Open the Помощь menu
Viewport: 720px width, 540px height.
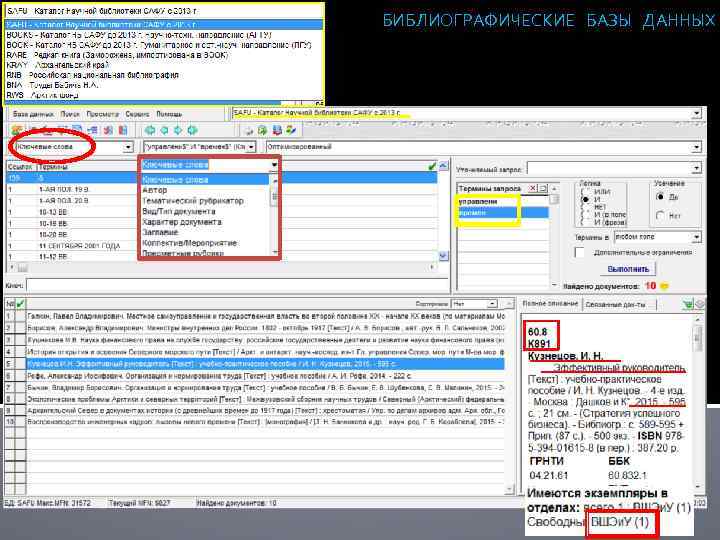(169, 114)
